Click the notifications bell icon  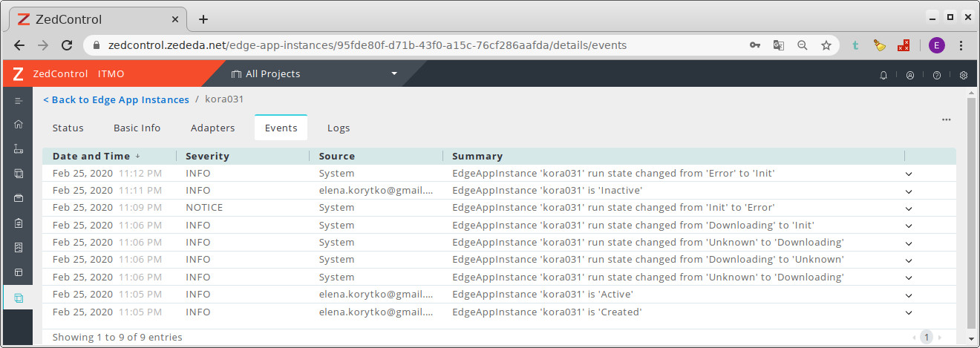883,75
